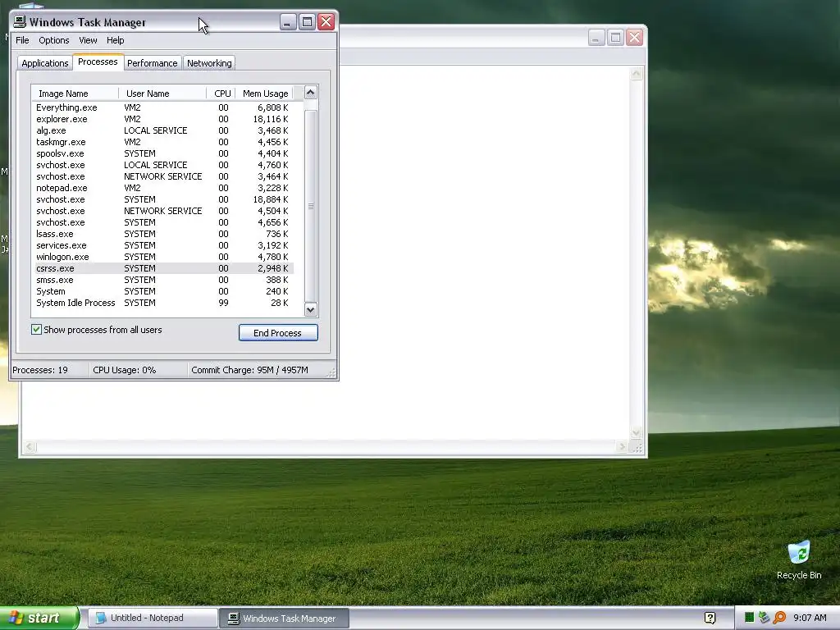Sort by the Mem Usage column header
Image resolution: width=840 pixels, height=630 pixels.
click(x=265, y=94)
